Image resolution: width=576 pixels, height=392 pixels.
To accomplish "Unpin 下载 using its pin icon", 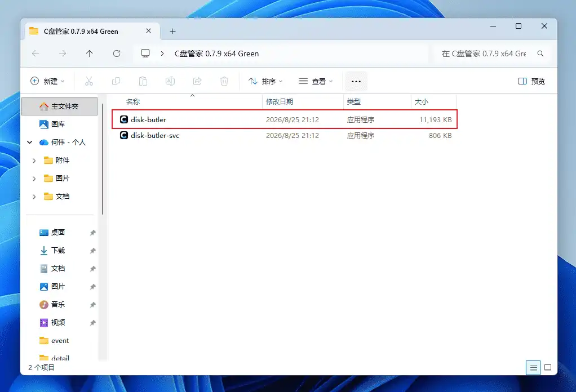I will (x=92, y=250).
